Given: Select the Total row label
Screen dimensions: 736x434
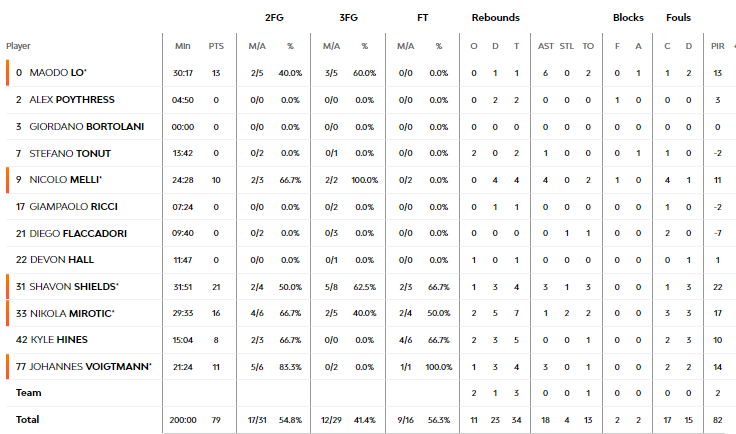Looking at the screenshot, I should (27, 419).
